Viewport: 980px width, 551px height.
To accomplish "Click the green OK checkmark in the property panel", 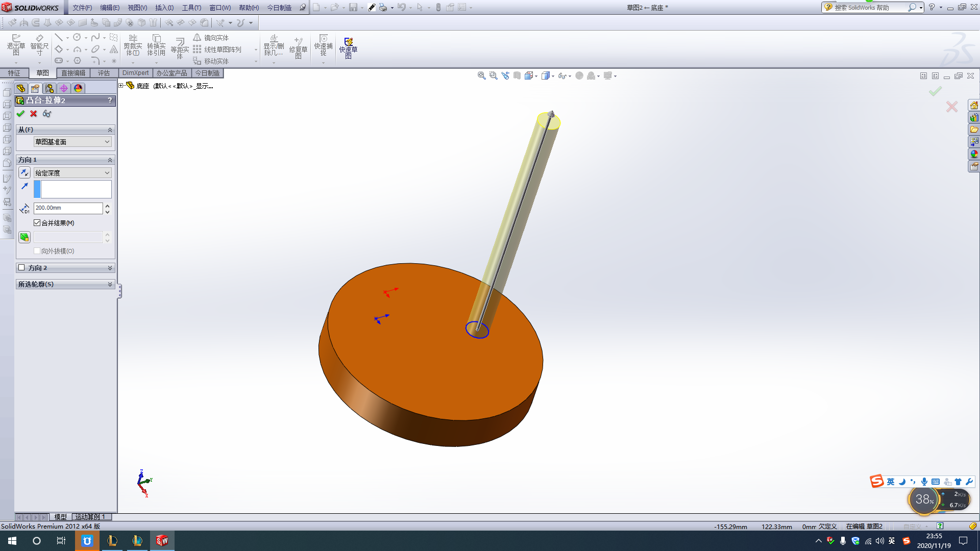I will coord(20,114).
